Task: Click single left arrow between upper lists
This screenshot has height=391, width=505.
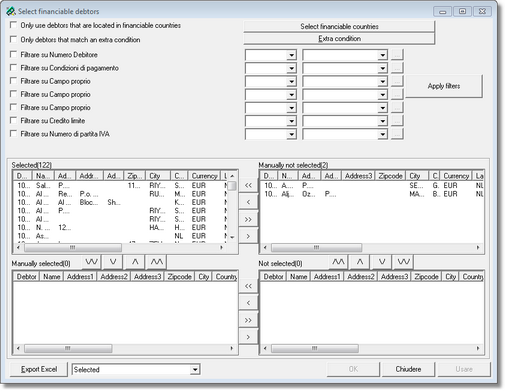Action: 248,202
